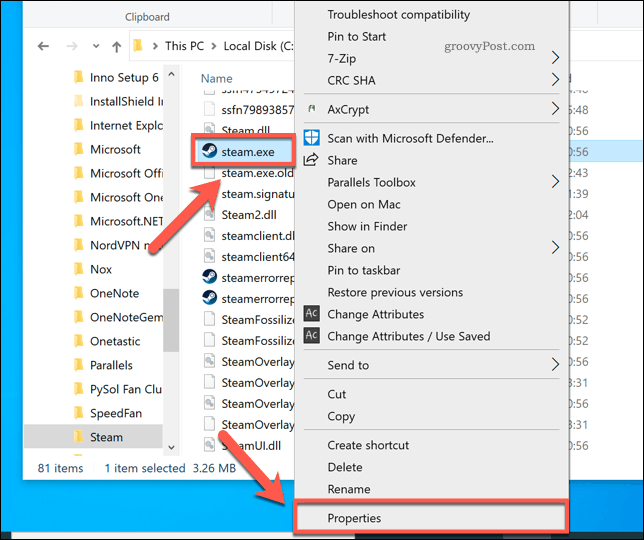Select Microsoft.NET folder in sidebar
644x540 pixels.
click(x=126, y=221)
